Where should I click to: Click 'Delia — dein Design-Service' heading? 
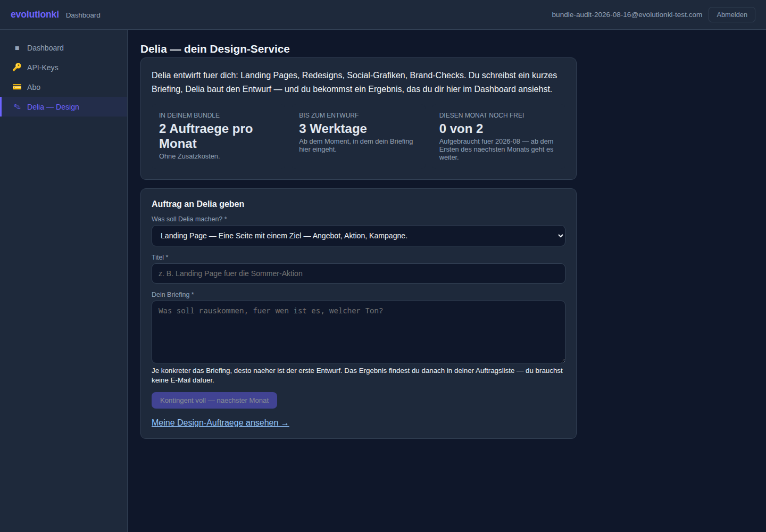[x=215, y=49]
